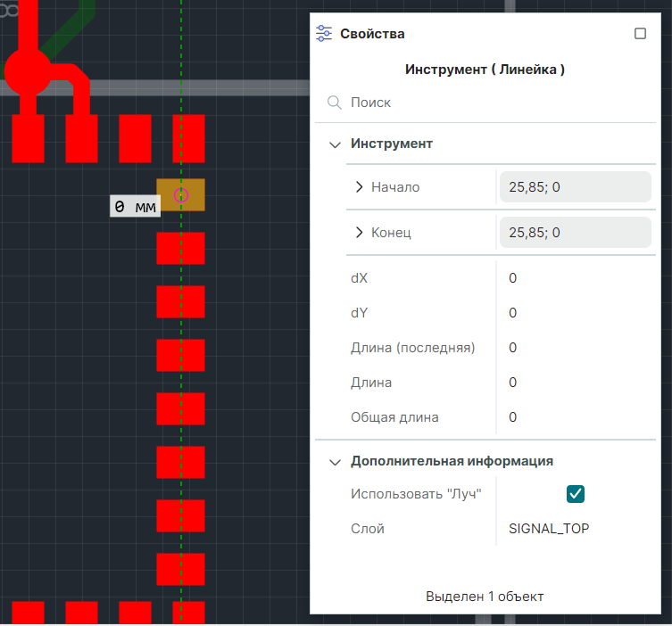The height and width of the screenshot is (626, 672).
Task: Click the Начало value field
Action: click(575, 187)
